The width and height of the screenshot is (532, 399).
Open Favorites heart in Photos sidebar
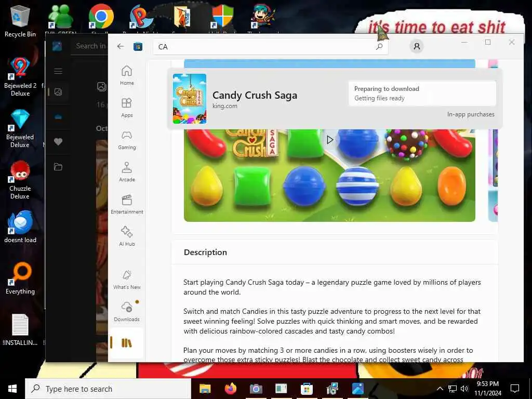point(58,141)
